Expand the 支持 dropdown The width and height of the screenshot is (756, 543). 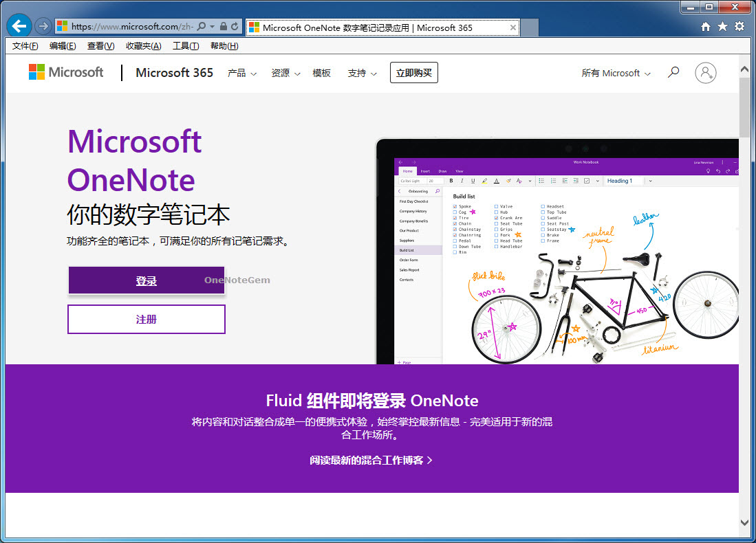362,74
